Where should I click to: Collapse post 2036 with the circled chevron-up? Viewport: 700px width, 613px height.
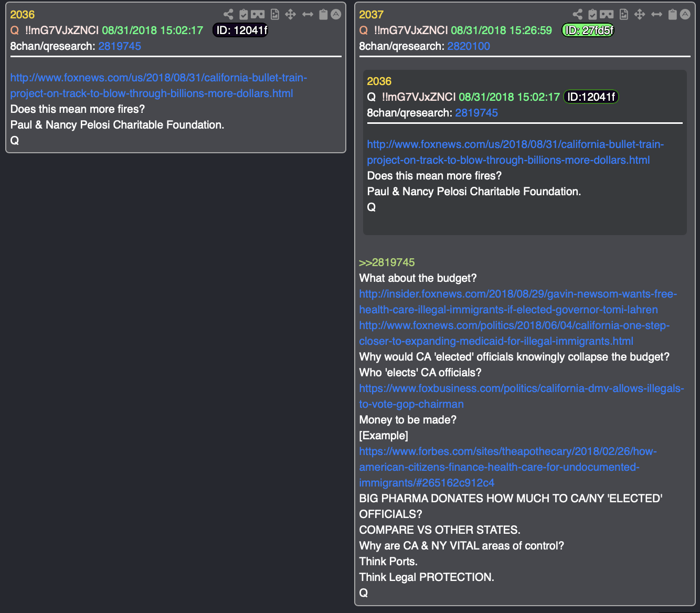[x=336, y=15]
